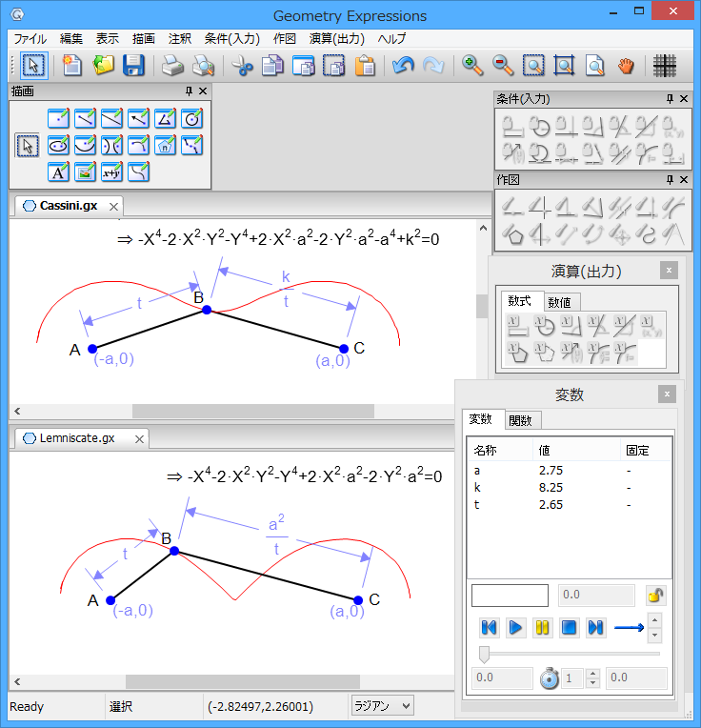
Task: Switch to the 関数 tab
Action: tap(520, 420)
